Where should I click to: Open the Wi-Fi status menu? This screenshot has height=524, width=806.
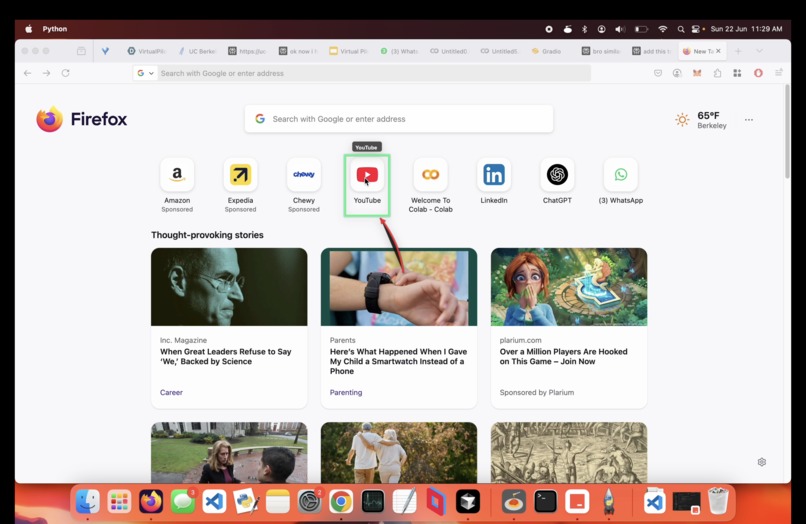click(663, 29)
